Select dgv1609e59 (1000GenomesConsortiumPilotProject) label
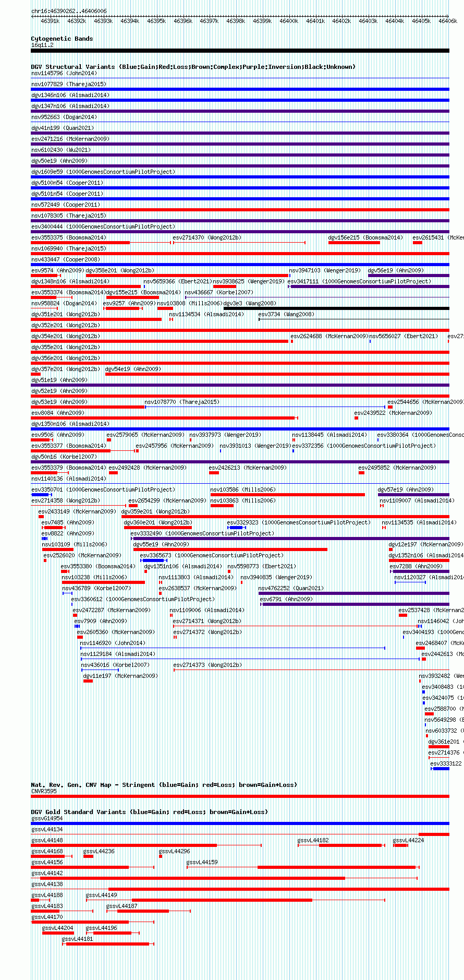The height and width of the screenshot is (980, 464). [x=103, y=172]
